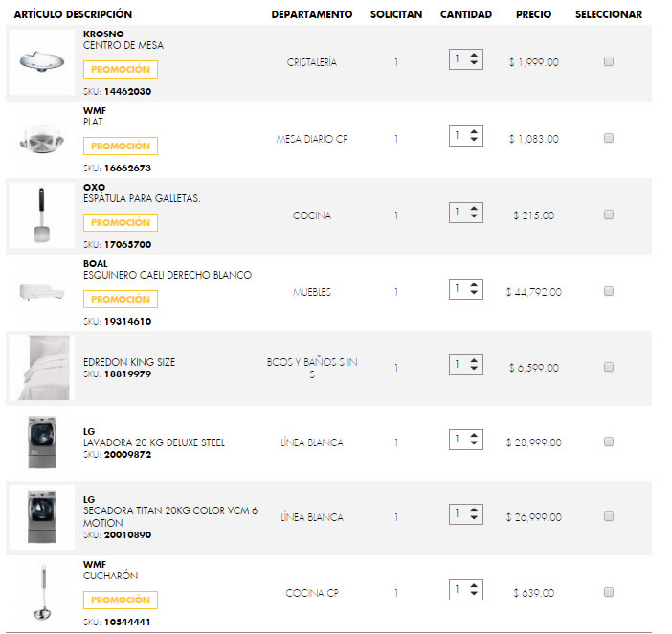Open the WMF Cucharón ladle image
The width and height of the screenshot is (672, 634).
[41, 593]
